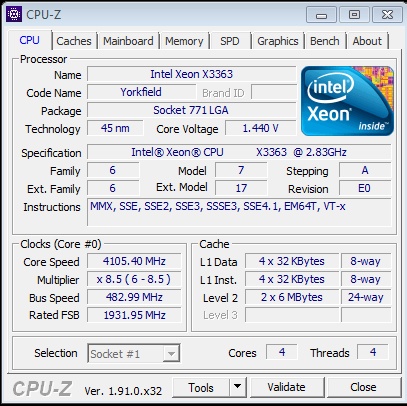Click the Tools button

click(201, 387)
